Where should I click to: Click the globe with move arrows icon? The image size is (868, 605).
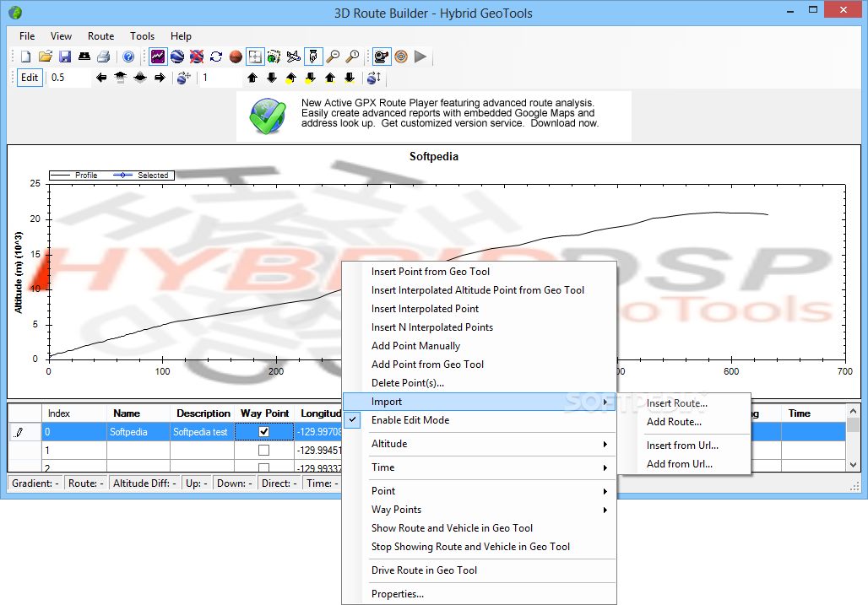(184, 78)
